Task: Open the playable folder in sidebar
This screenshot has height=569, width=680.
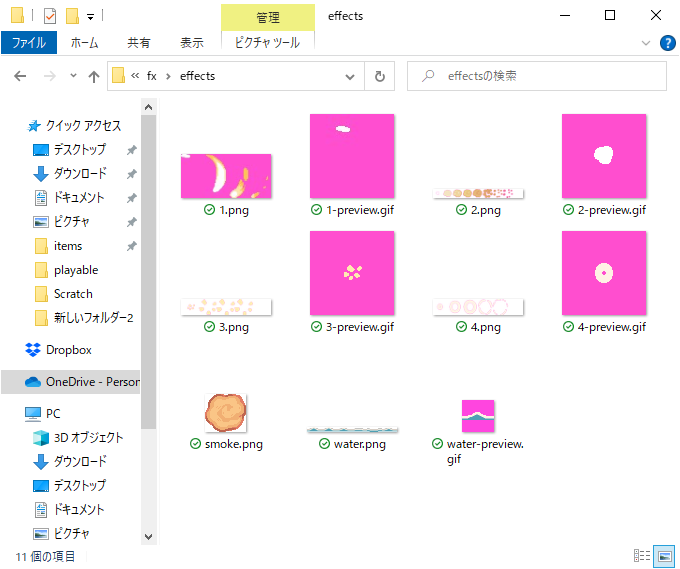Action: pos(76,270)
